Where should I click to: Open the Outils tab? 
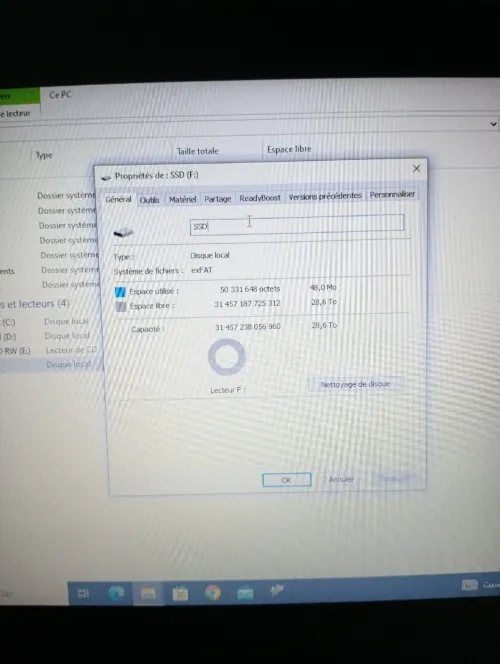(x=149, y=200)
